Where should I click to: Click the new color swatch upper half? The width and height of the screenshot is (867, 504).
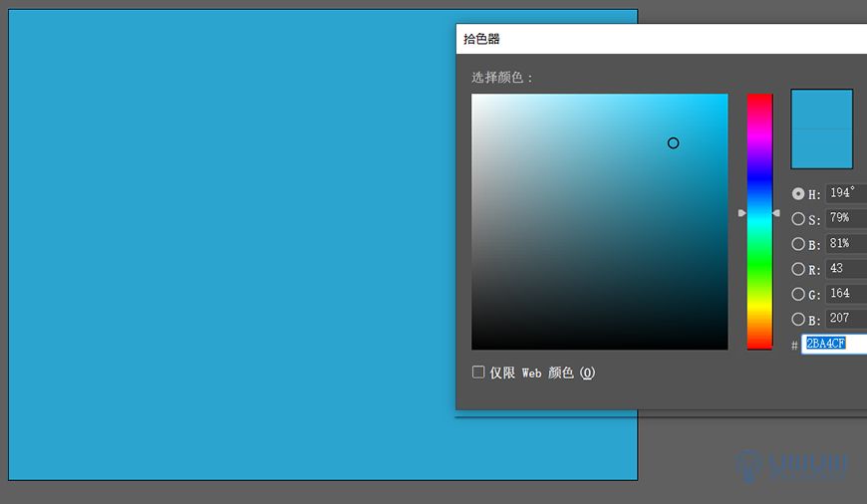(822, 110)
